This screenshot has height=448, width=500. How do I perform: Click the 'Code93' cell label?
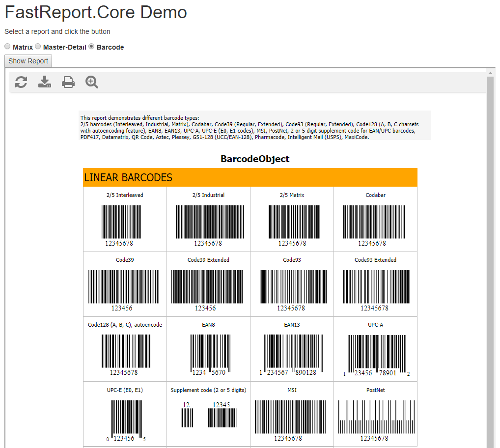[292, 260]
